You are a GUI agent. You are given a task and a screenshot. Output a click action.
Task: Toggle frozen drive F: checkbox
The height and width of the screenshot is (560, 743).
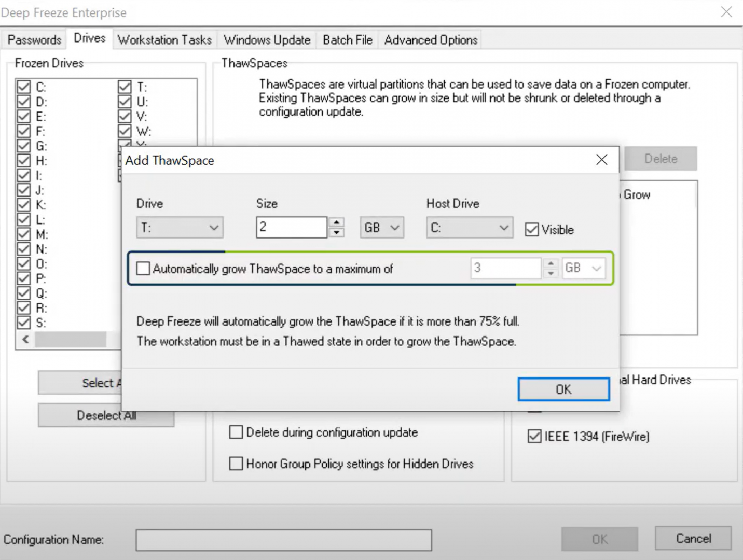24,131
